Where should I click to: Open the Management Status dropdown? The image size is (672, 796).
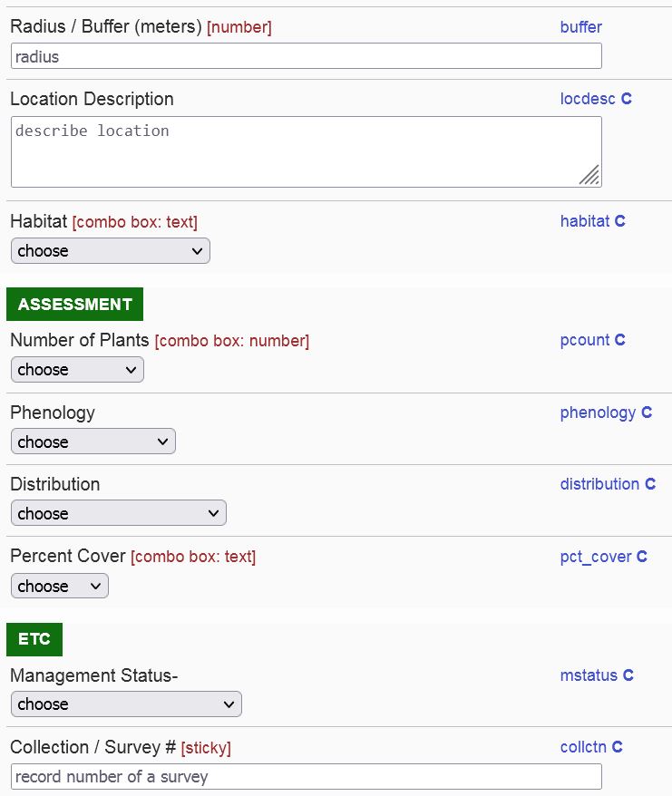(x=126, y=704)
